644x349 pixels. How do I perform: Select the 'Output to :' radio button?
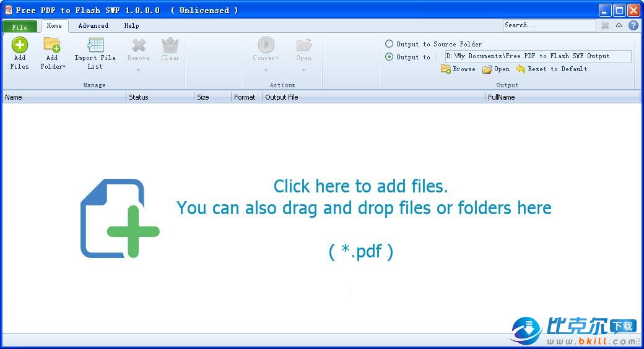389,57
